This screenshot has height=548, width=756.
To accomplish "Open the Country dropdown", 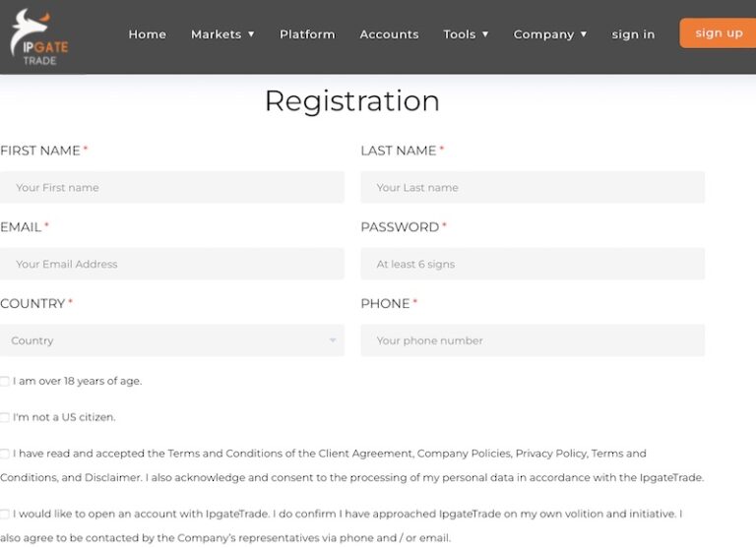I will pos(172,340).
